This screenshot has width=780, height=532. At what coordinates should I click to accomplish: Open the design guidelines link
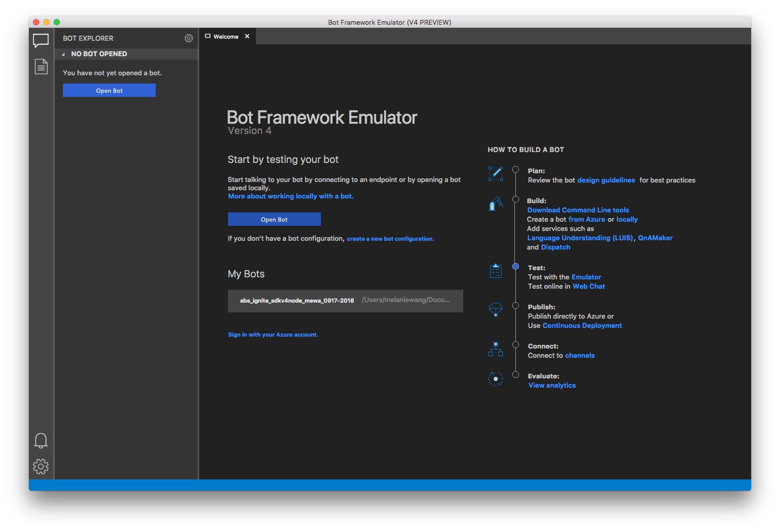tap(606, 180)
